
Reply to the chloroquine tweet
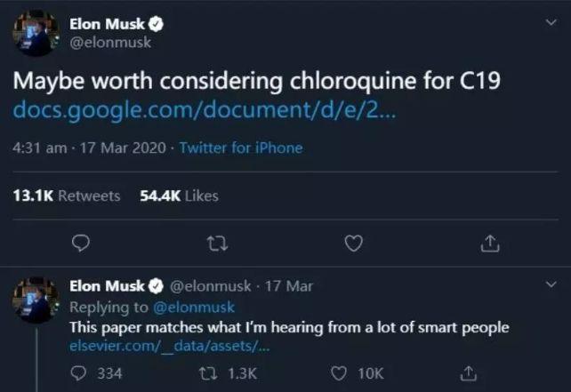pyautogui.click(x=80, y=244)
